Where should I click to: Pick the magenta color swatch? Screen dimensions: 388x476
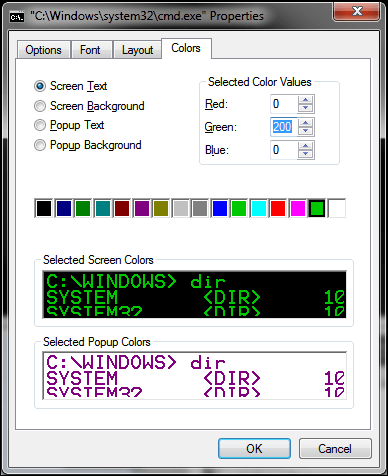pos(298,208)
